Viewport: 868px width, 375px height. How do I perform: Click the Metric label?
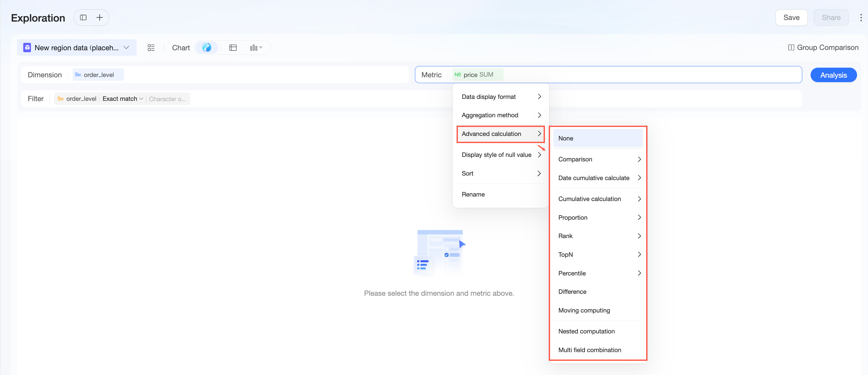coord(431,75)
